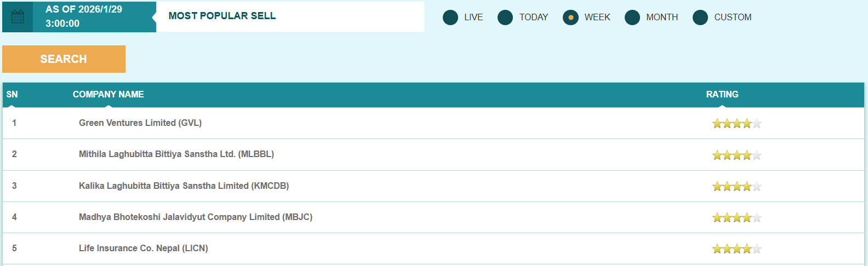Open Green Ventures Limited (GVL)

(x=140, y=123)
